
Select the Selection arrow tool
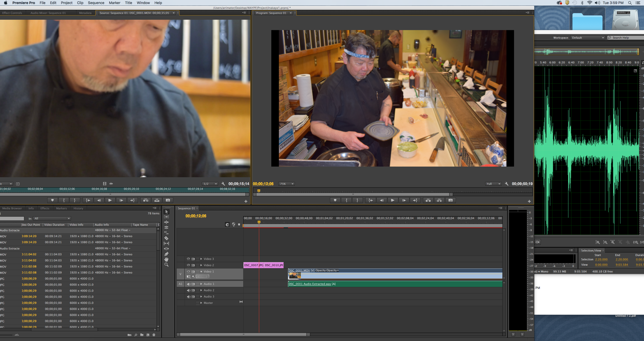click(x=166, y=212)
